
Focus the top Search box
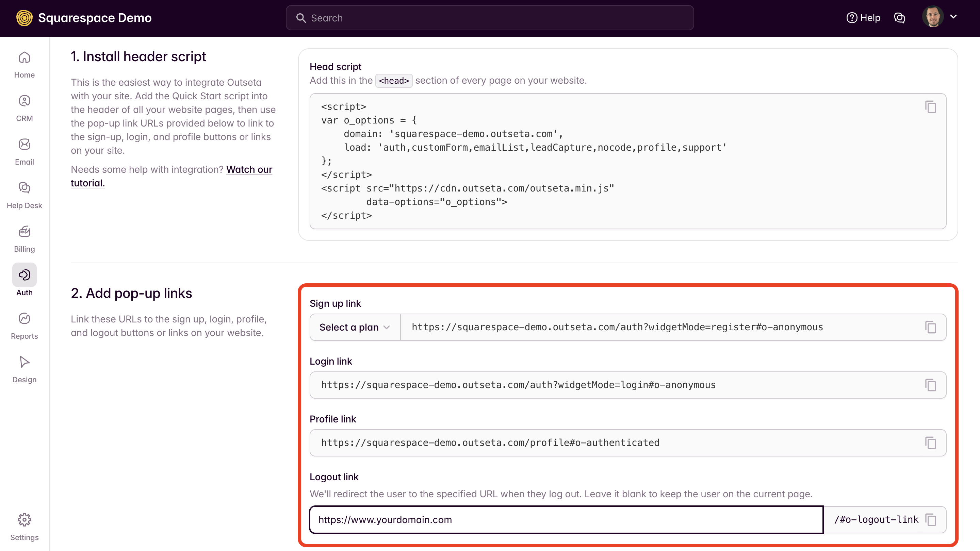(x=490, y=18)
